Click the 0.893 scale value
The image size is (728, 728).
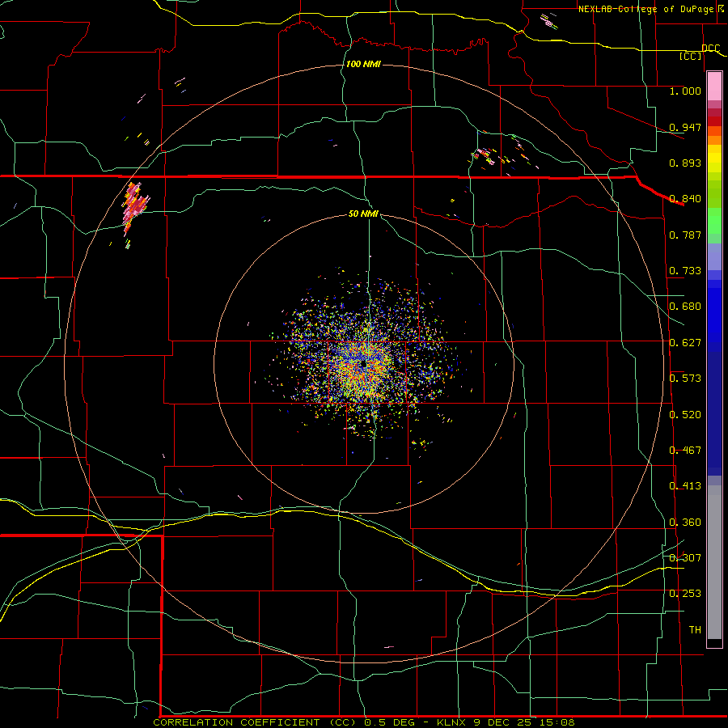point(685,163)
